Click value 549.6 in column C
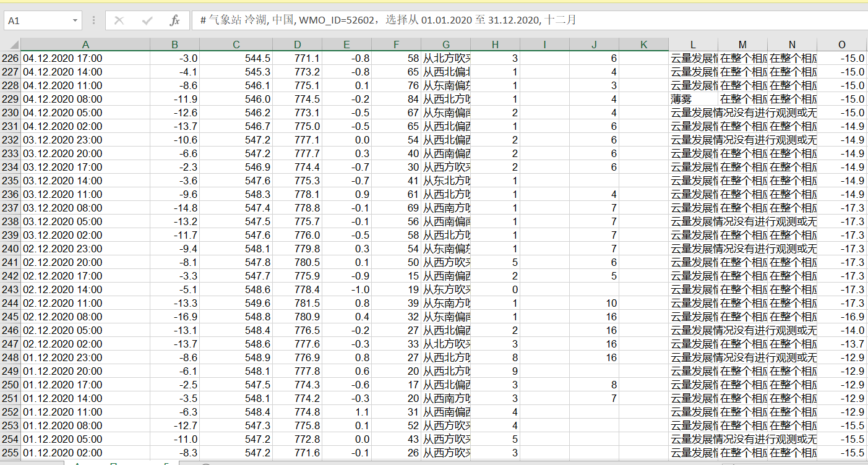 [x=236, y=303]
